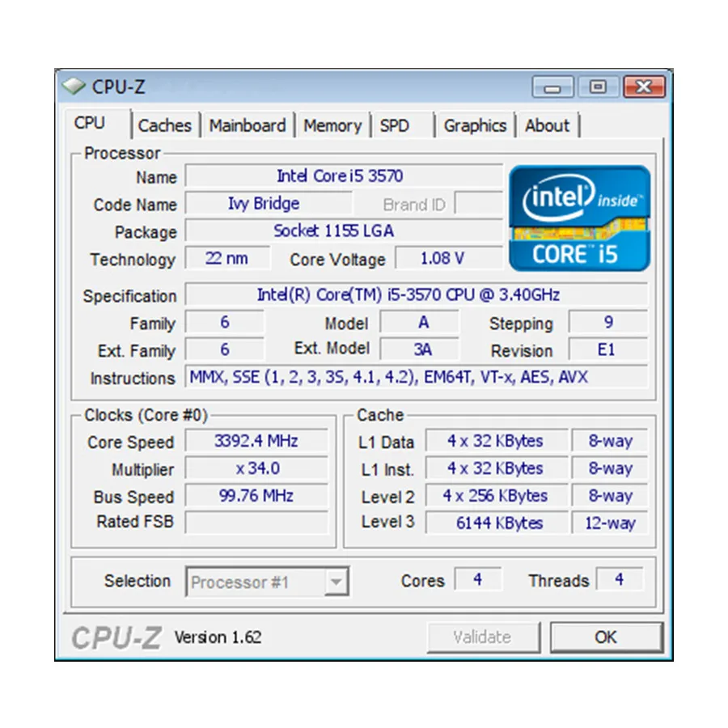The width and height of the screenshot is (728, 728).
Task: Minimize the CPU-Z window
Action: coord(552,87)
